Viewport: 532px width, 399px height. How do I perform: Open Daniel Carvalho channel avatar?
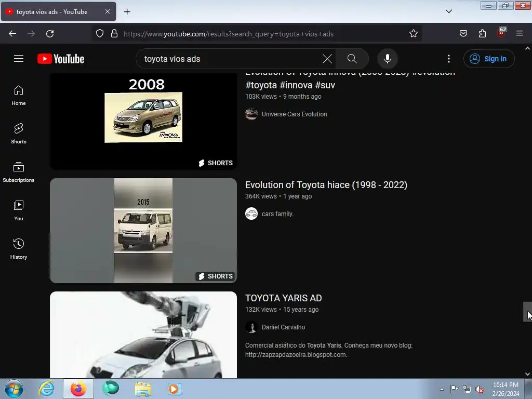(251, 327)
